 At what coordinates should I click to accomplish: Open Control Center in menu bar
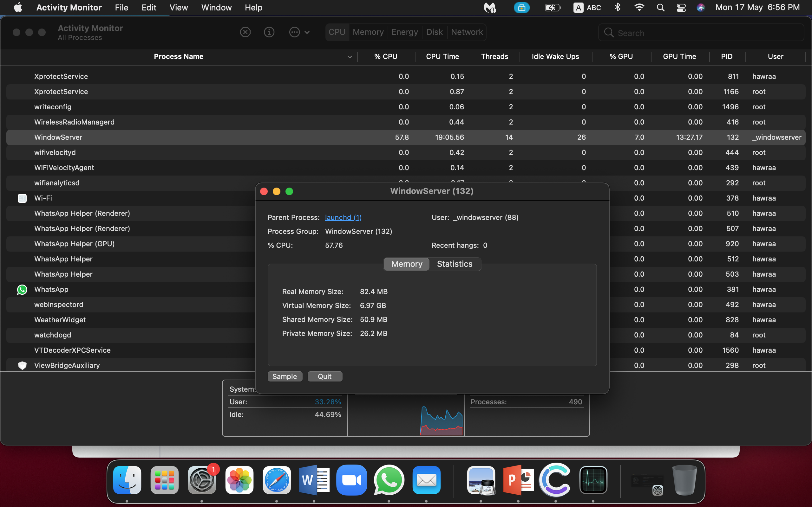point(681,7)
